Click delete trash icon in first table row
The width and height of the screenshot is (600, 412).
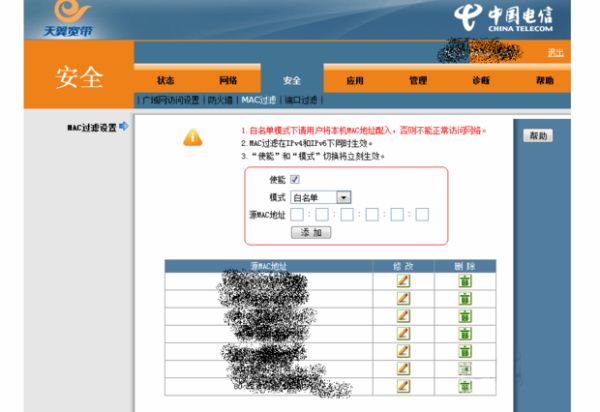[465, 281]
